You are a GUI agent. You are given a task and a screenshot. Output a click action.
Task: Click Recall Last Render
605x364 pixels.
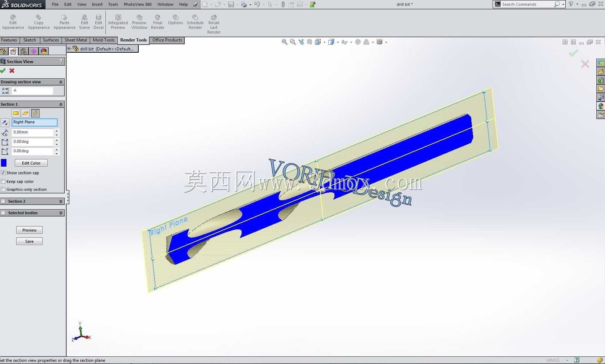click(x=214, y=25)
